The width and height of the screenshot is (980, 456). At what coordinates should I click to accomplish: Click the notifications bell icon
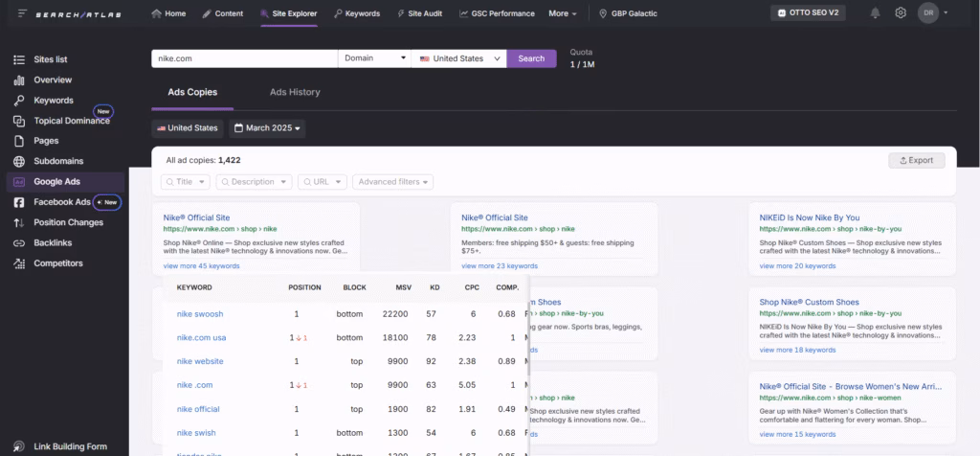pyautogui.click(x=875, y=13)
